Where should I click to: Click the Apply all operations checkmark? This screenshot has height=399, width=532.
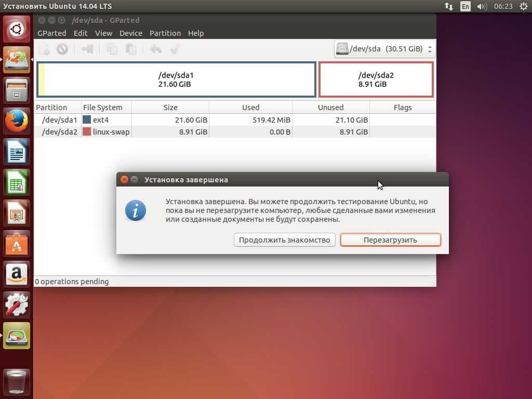click(175, 49)
